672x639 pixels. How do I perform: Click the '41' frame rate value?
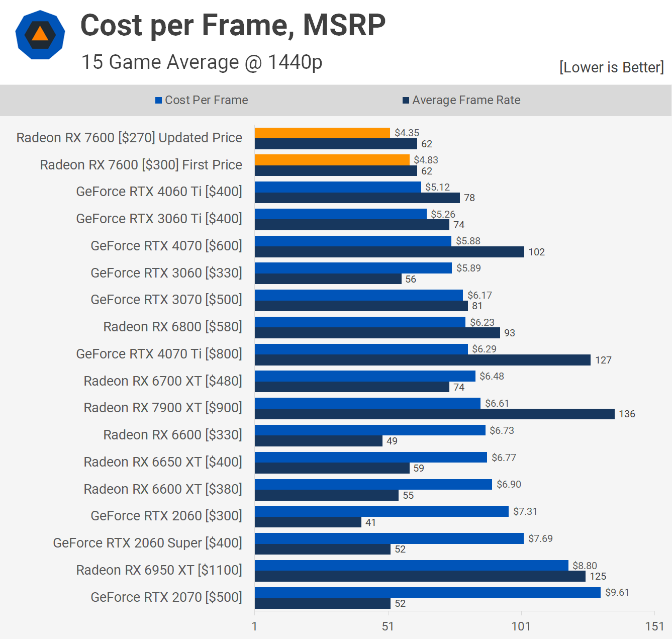coord(370,522)
